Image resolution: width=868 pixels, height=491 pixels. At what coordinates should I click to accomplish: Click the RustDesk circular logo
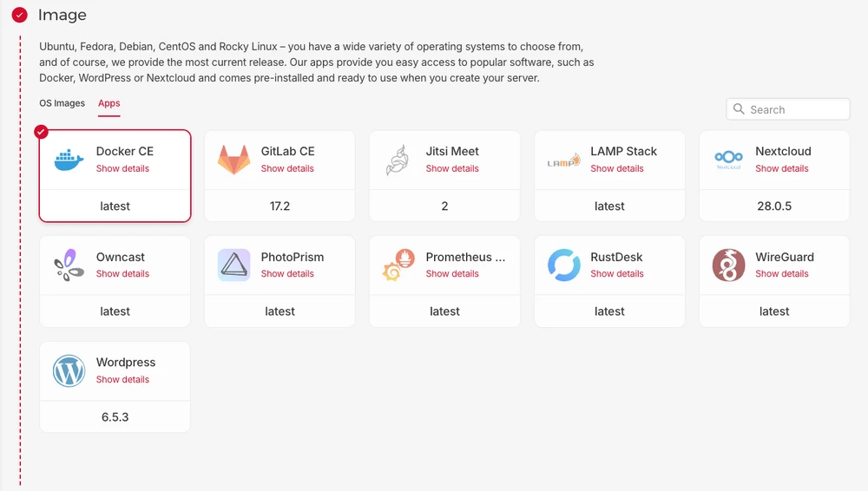563,265
